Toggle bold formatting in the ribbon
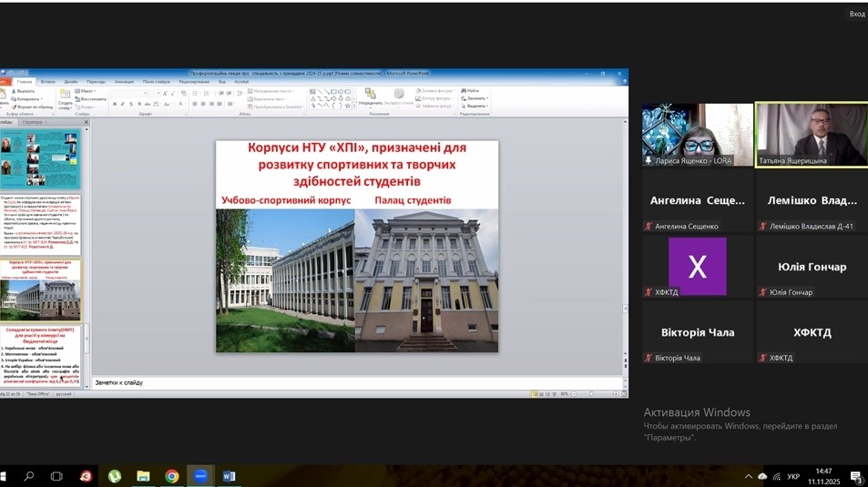 click(115, 105)
